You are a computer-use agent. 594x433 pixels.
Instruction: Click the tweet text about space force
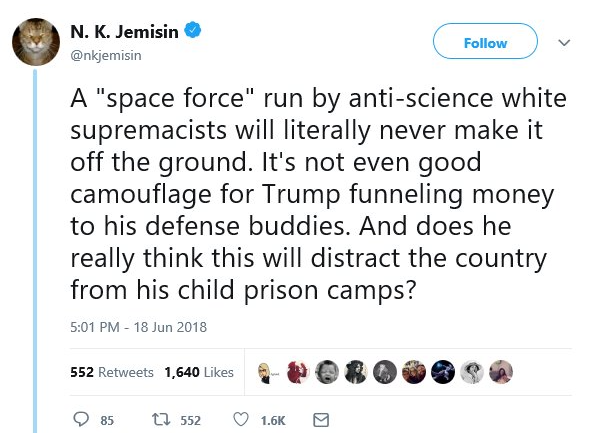(x=318, y=194)
